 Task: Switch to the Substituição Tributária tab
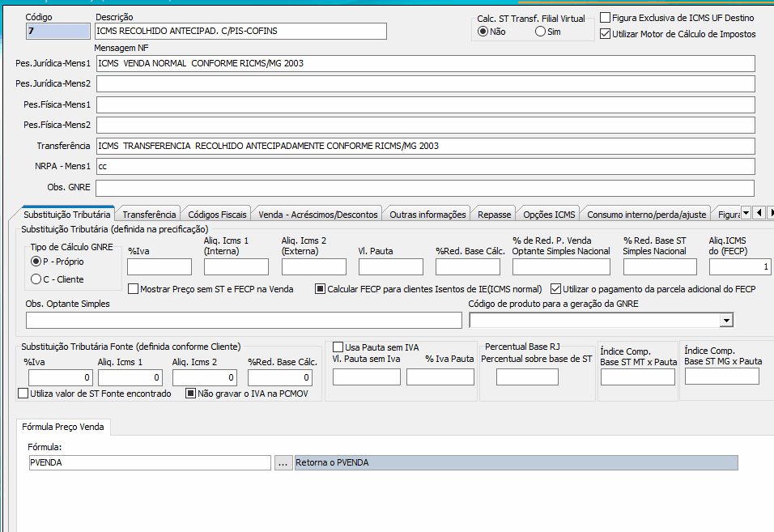click(x=66, y=215)
